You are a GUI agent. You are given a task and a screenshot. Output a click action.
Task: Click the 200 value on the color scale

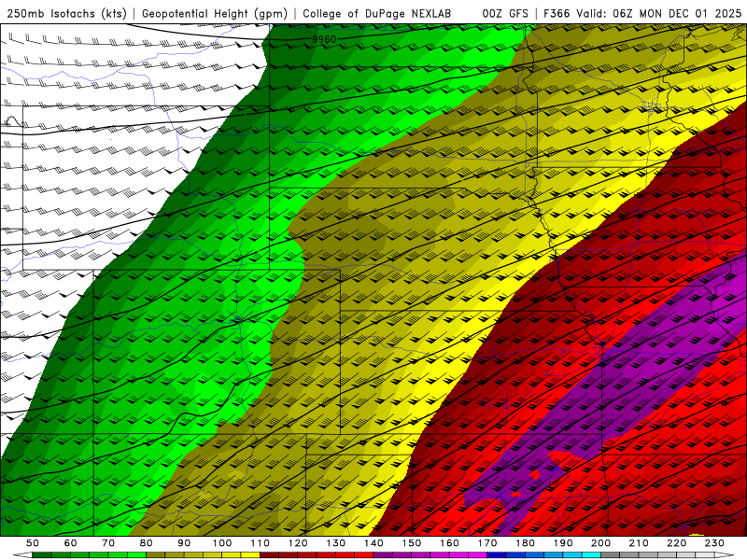600,543
